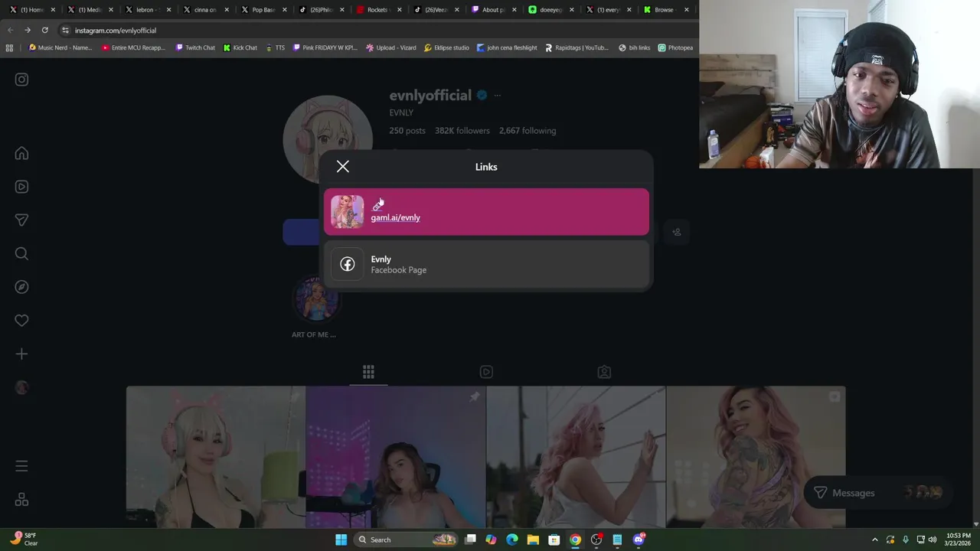Viewport: 980px width, 551px height.
Task: Go to Instagram Home via the house icon
Action: pos(21,153)
